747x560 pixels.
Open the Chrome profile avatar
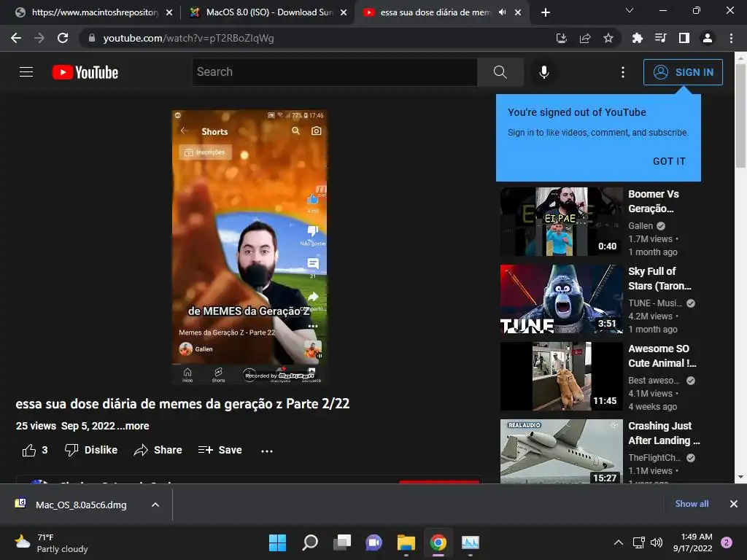[x=708, y=38]
